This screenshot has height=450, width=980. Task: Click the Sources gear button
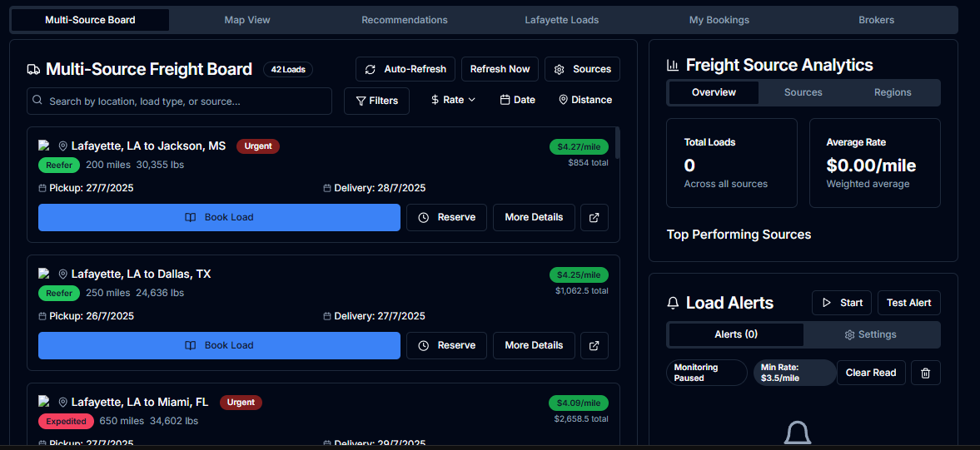pyautogui.click(x=582, y=69)
